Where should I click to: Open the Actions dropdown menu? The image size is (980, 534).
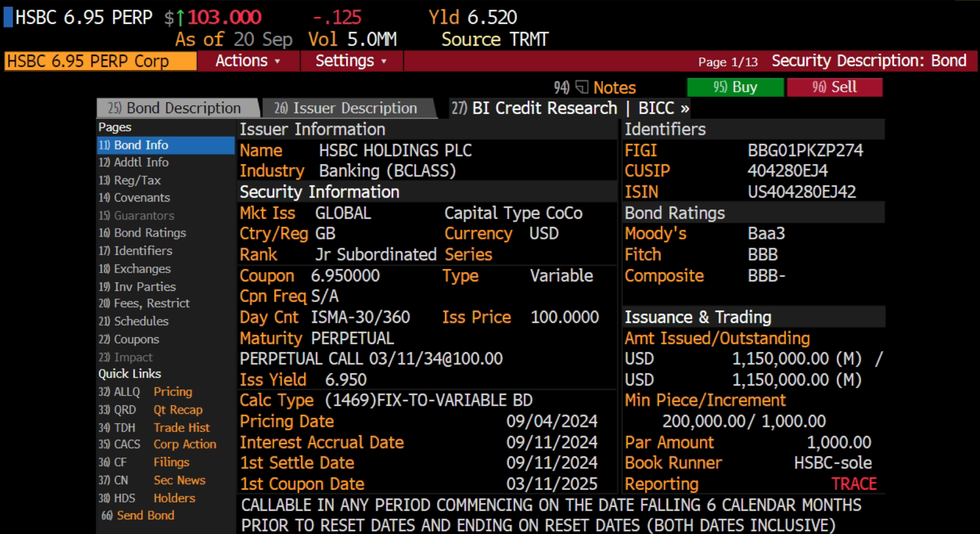(248, 61)
